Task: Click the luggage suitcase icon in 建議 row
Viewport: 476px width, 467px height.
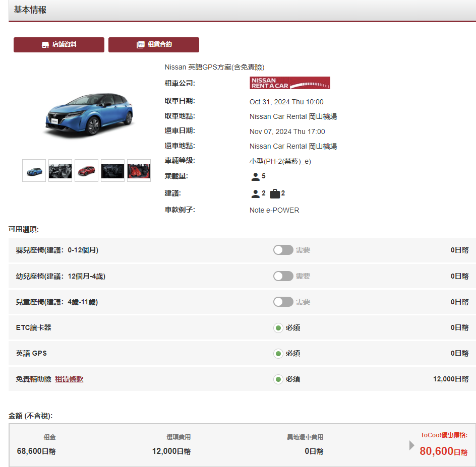Action: point(275,193)
